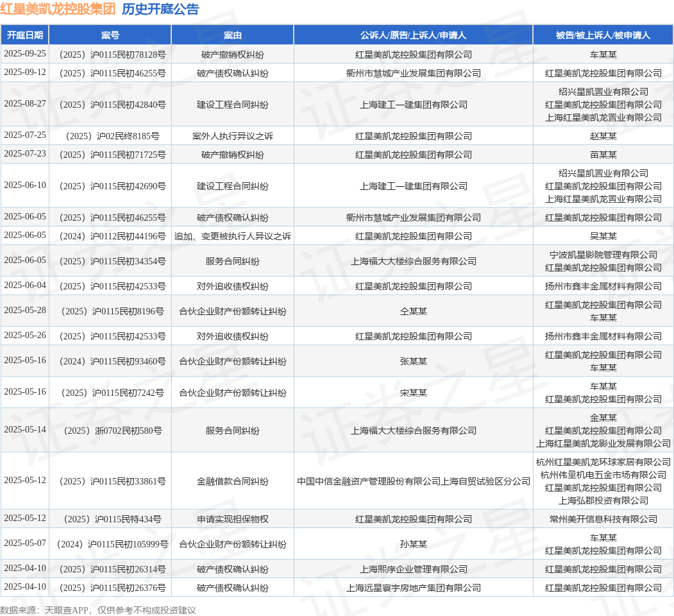Viewport: 674px width, 616px height.
Task: Click defendant 苗某某
Action: (x=603, y=155)
